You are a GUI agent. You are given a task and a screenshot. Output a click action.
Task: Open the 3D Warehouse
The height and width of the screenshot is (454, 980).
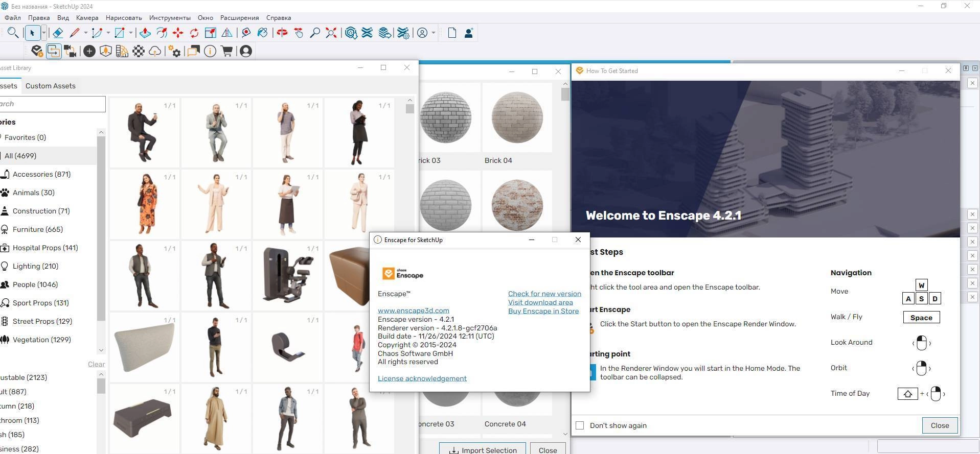tap(351, 33)
